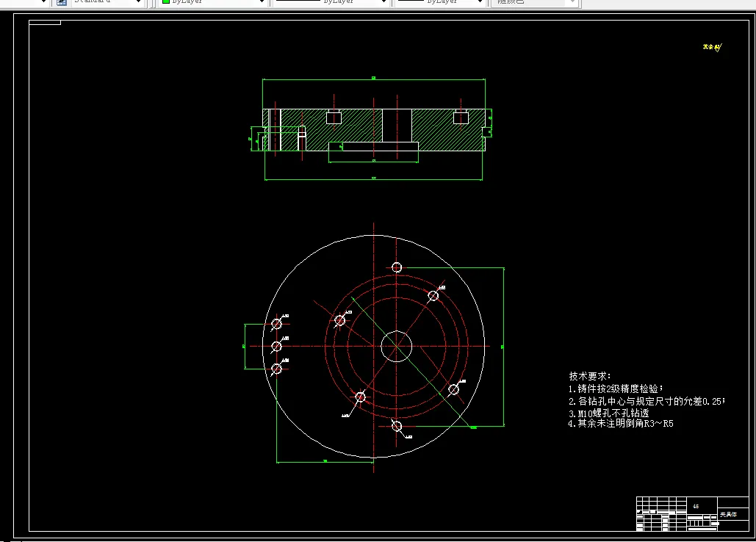Select the topmost small hole in plan view
The width and height of the screenshot is (756, 542).
click(x=396, y=267)
